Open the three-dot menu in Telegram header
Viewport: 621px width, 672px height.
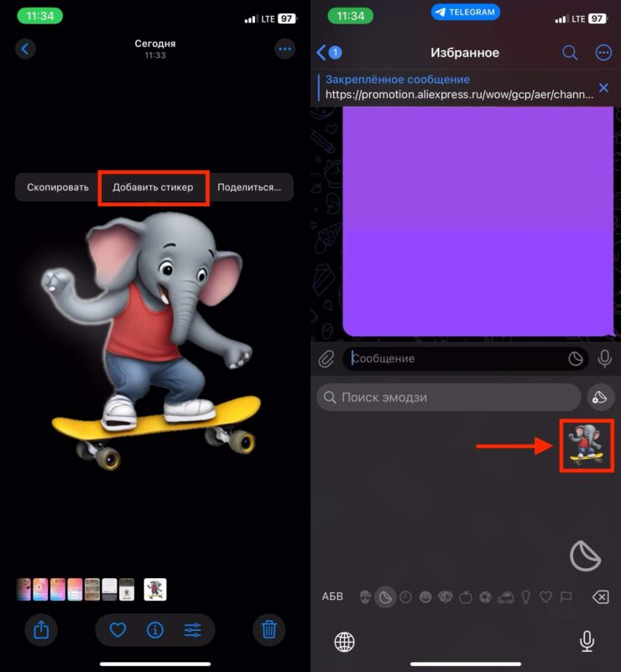[603, 53]
